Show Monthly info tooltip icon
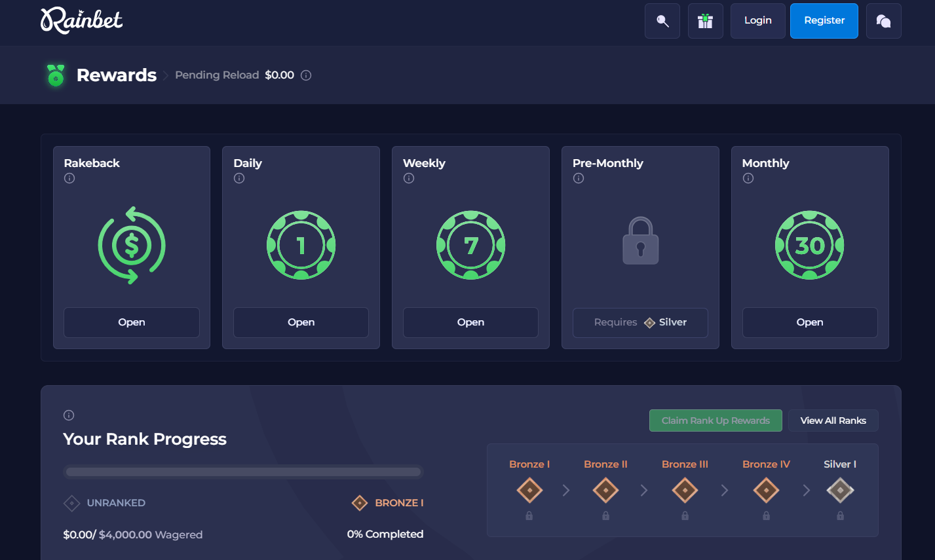Screen dimensions: 935x560 coord(748,178)
